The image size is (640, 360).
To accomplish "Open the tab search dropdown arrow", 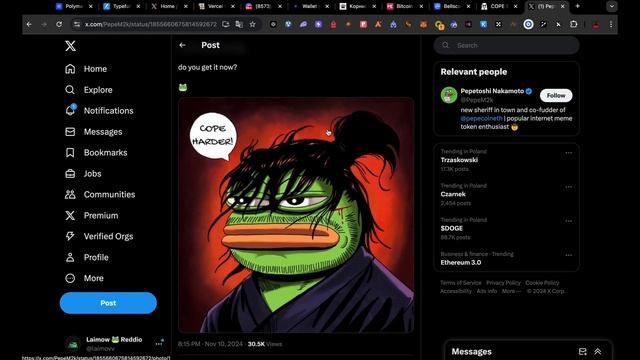I will click(611, 6).
